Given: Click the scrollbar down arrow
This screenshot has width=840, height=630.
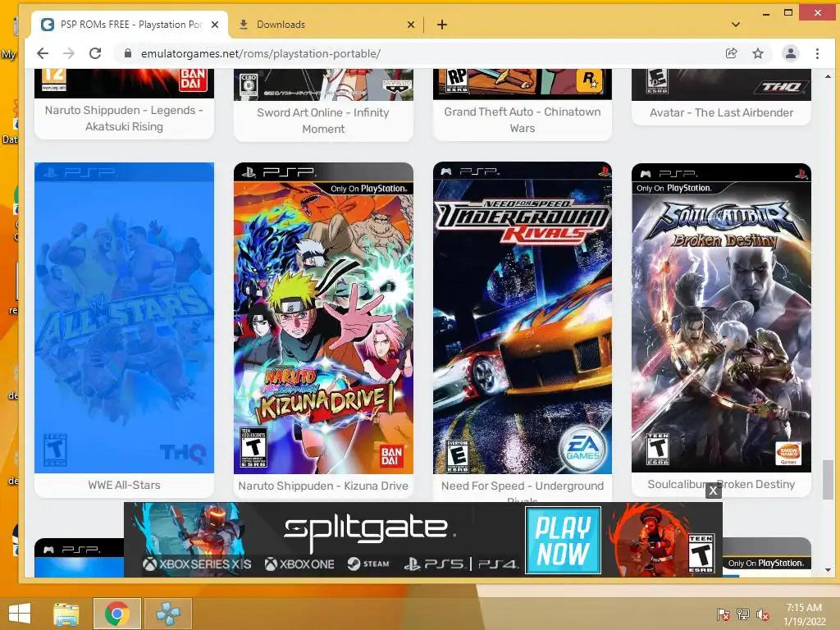Looking at the screenshot, I should (829, 570).
